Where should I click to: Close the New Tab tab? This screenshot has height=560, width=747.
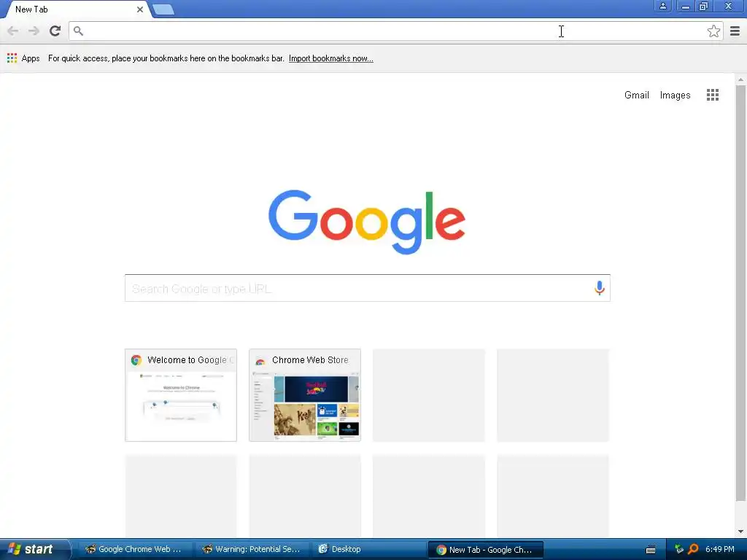coord(140,9)
